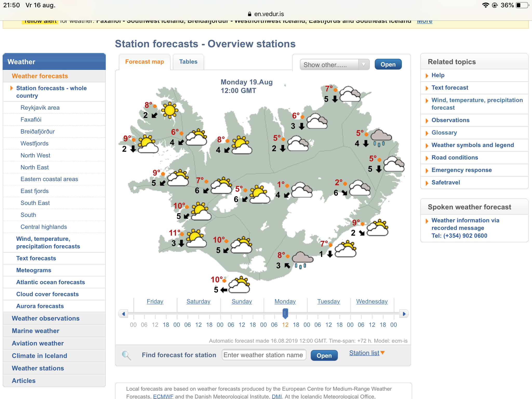The height and width of the screenshot is (399, 532).
Task: Open the 'Show other......' dropdown
Action: pyautogui.click(x=335, y=65)
